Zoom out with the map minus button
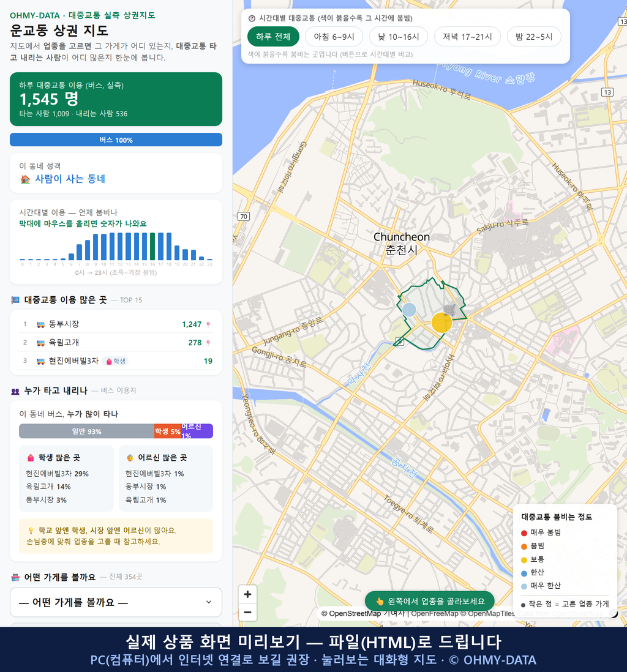Viewport: 627px width, 672px height. [247, 612]
